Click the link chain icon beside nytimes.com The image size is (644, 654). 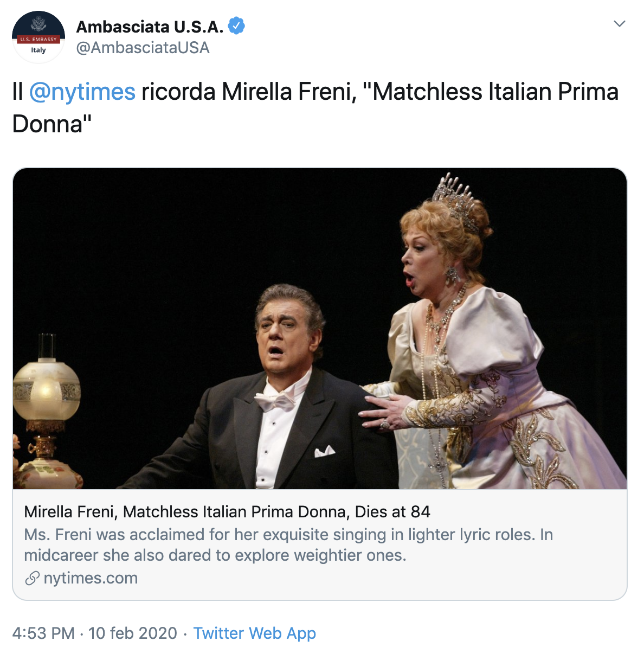pyautogui.click(x=33, y=578)
